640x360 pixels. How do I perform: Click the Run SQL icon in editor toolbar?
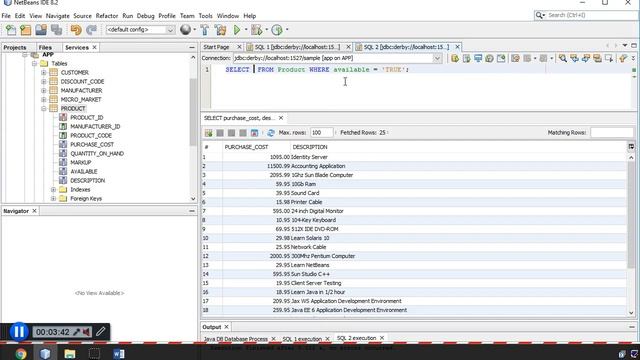pyautogui.click(x=455, y=58)
